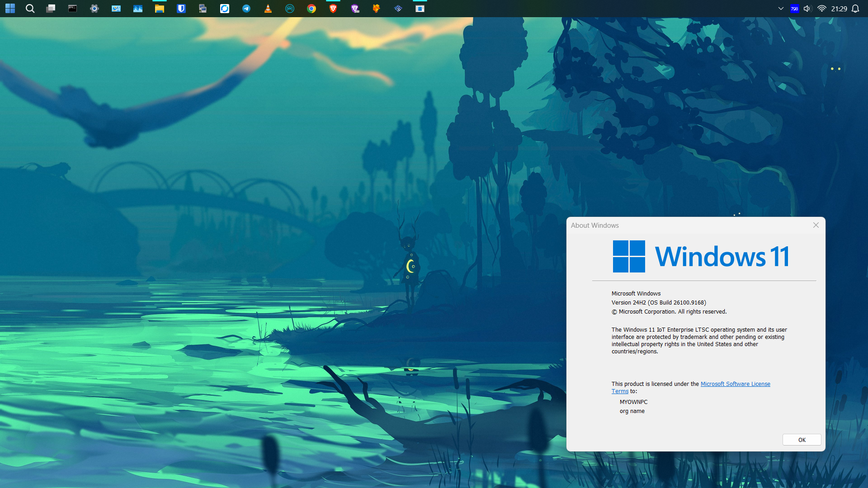Launch Bitwarden shield icon on taskbar

point(181,9)
